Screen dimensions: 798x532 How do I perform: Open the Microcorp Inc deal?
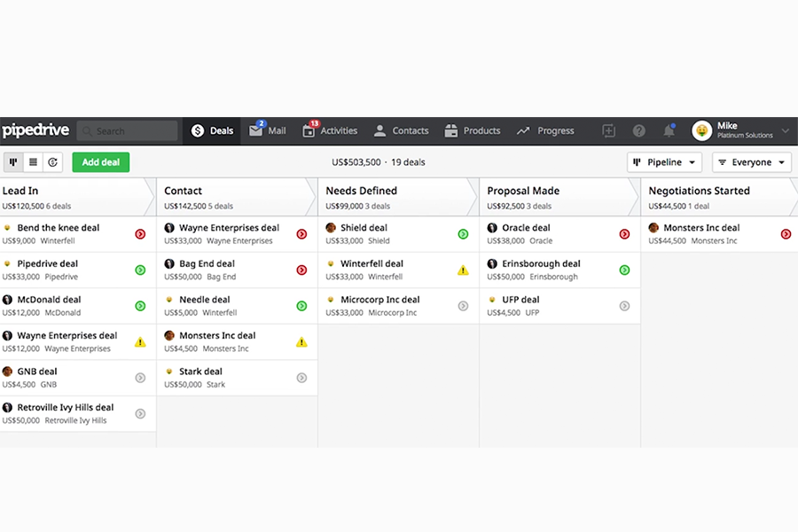click(398, 306)
